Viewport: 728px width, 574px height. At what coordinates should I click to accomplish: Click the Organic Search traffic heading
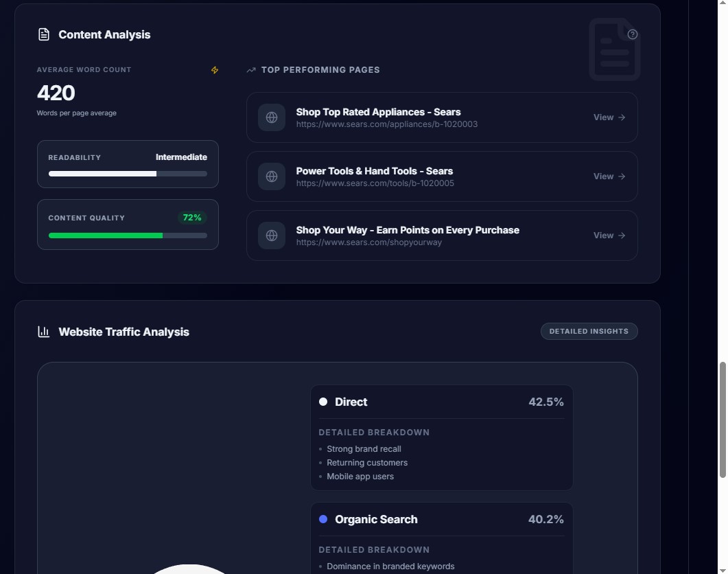pyautogui.click(x=376, y=519)
